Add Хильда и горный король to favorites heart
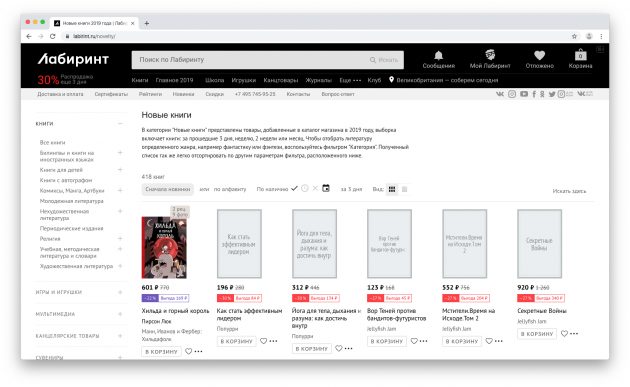 [x=188, y=351]
